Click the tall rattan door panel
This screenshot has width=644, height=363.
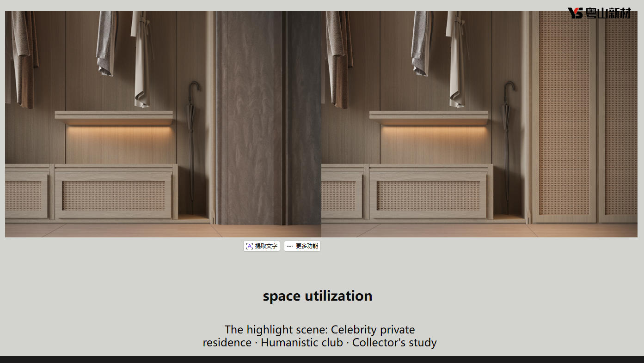(564, 115)
